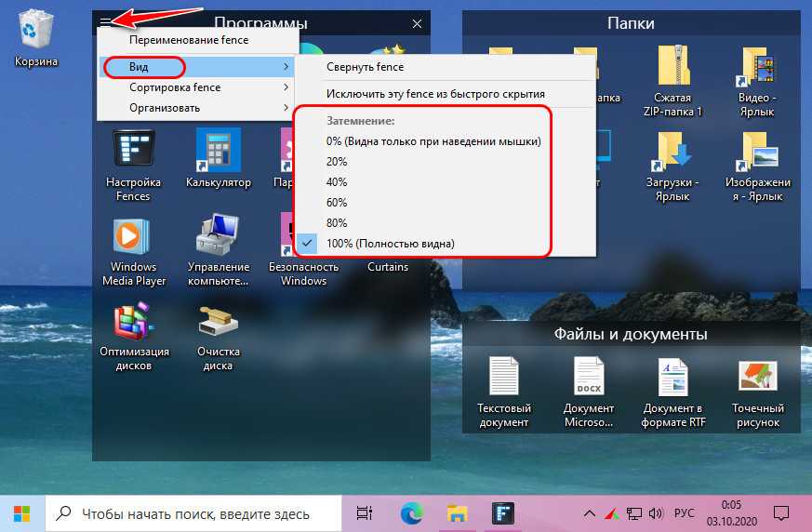
Task: Open the Документ в формате RTF file
Action: click(x=672, y=392)
